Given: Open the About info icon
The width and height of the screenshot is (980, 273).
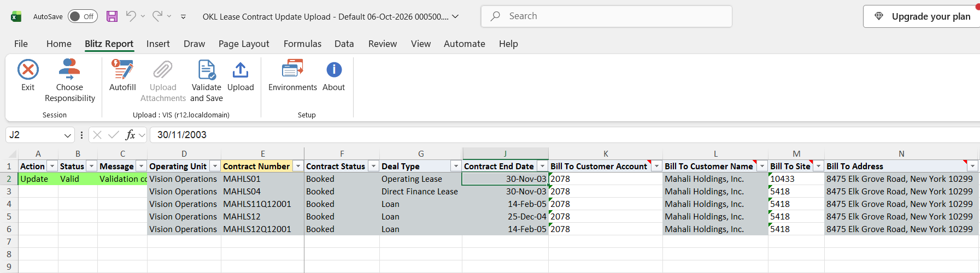Looking at the screenshot, I should [x=334, y=70].
